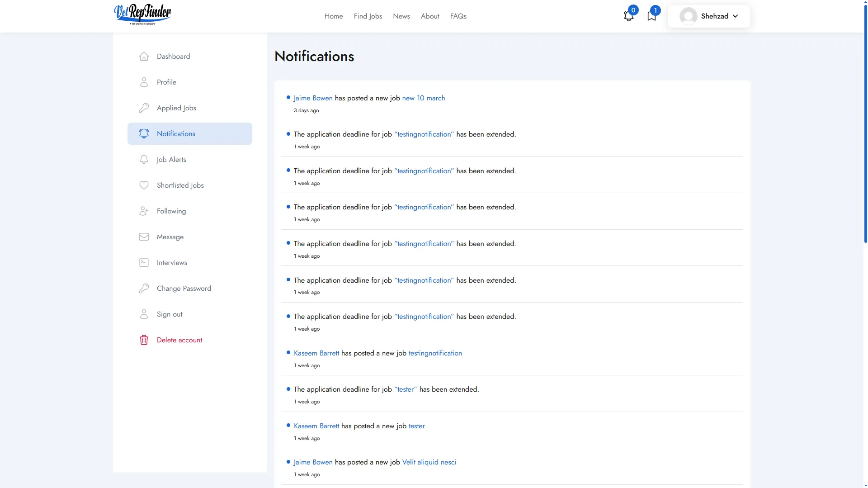This screenshot has width=868, height=488.
Task: Select Change Password label in sidebar
Action: point(184,289)
